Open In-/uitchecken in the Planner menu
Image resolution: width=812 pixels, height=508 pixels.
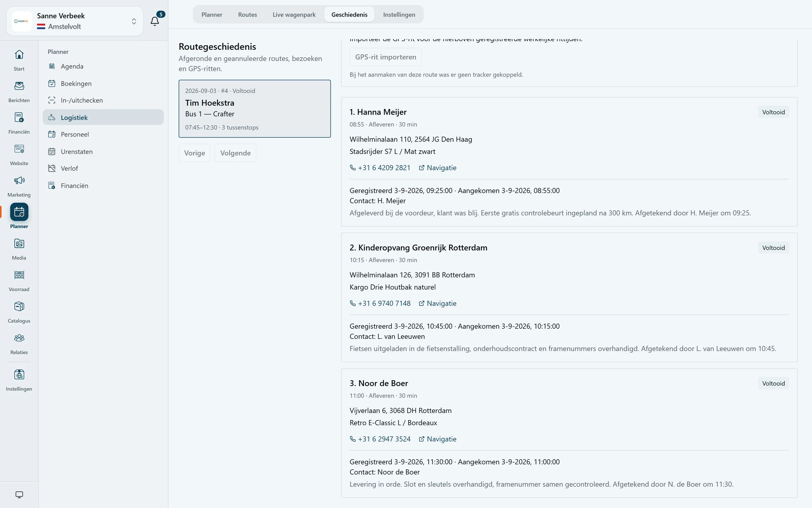[103, 100]
